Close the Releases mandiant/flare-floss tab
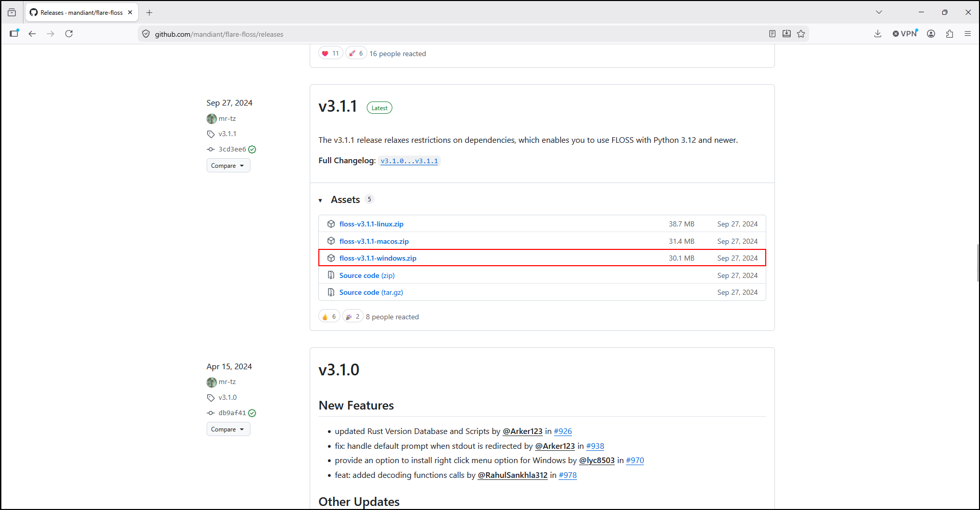This screenshot has width=980, height=510. 130,12
